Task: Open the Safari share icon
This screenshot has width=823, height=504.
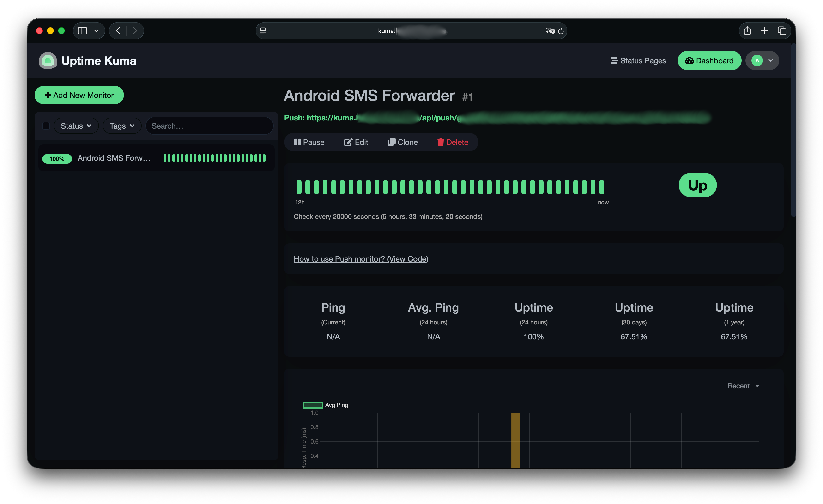Action: [x=748, y=30]
